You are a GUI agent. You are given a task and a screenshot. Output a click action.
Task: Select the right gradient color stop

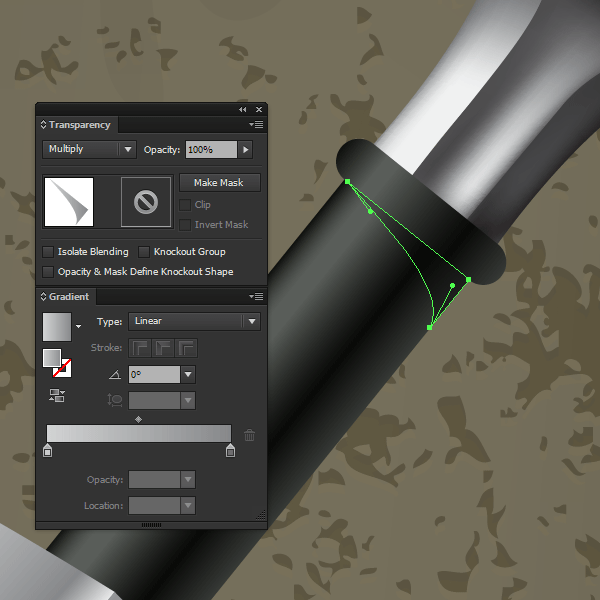[230, 450]
